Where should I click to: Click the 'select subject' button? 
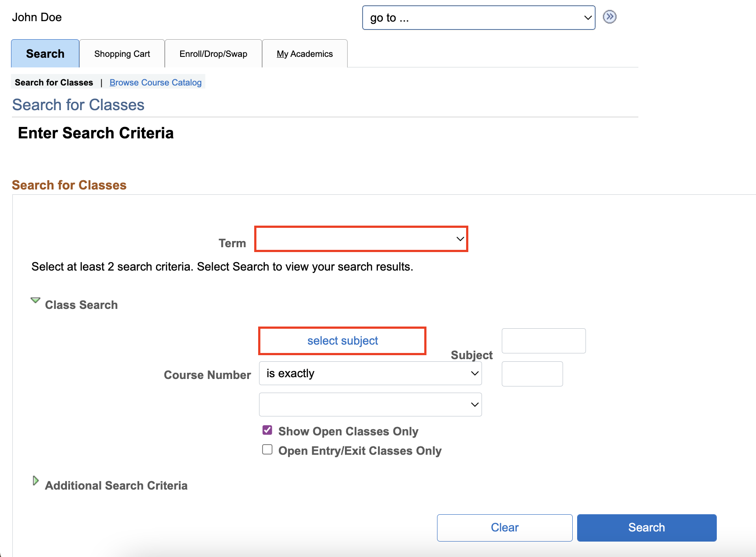[342, 341]
